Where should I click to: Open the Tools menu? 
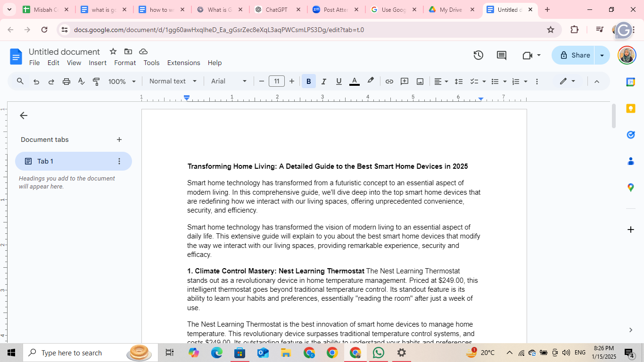click(x=151, y=63)
